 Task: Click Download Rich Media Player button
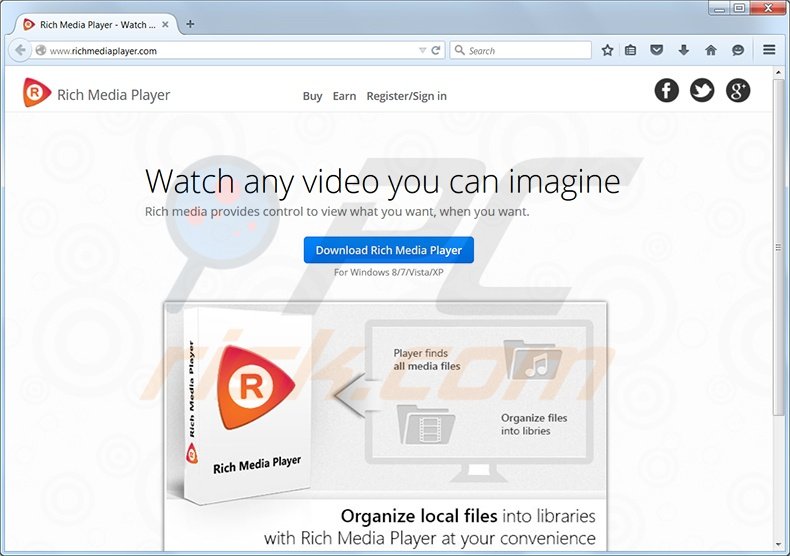388,250
